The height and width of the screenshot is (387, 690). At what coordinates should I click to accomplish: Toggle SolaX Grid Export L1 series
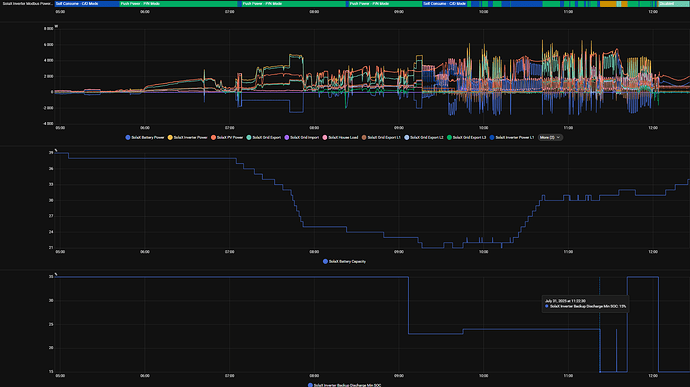382,137
